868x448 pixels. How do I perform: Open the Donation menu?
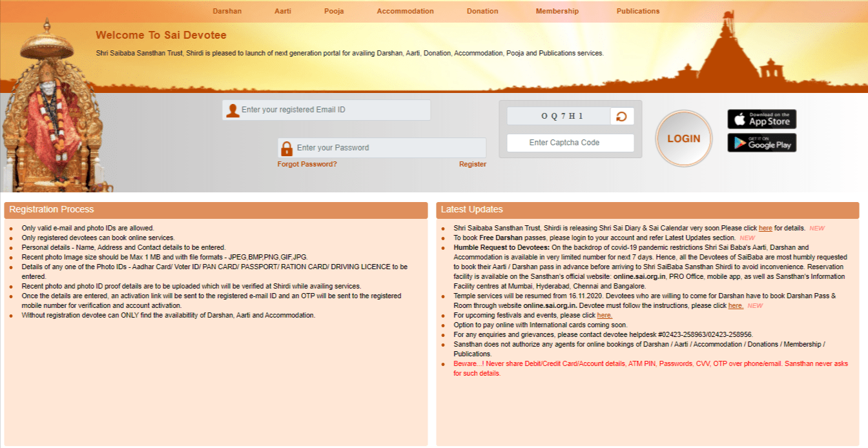point(482,11)
